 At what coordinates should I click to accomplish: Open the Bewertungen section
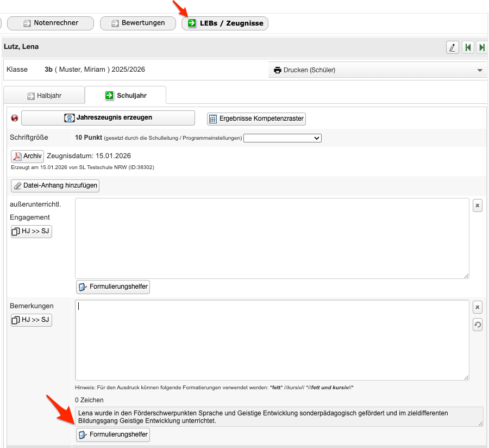137,23
